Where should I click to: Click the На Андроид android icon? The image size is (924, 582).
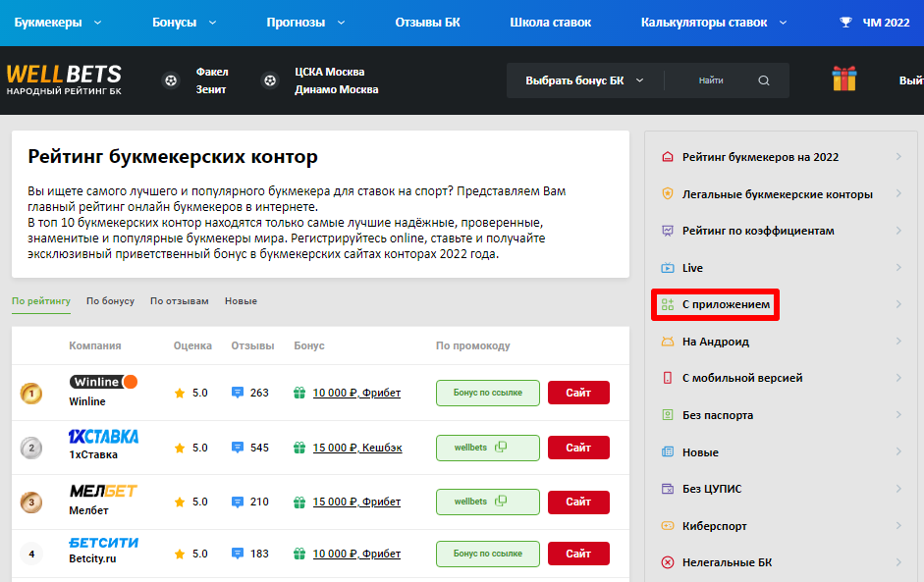tap(668, 342)
